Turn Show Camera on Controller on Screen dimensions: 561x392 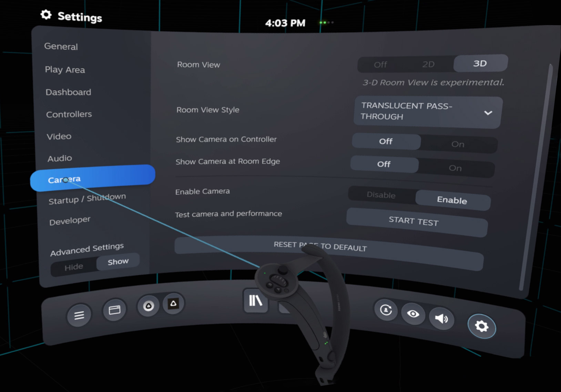[x=458, y=144]
